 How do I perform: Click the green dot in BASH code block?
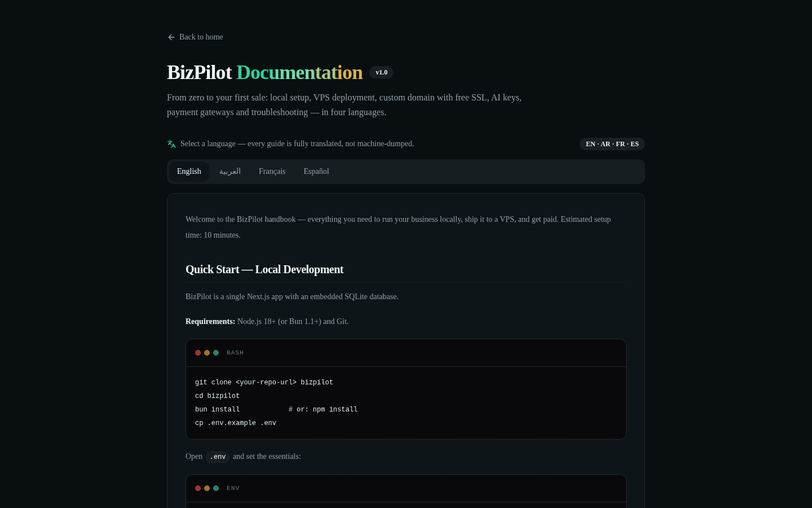tap(216, 353)
